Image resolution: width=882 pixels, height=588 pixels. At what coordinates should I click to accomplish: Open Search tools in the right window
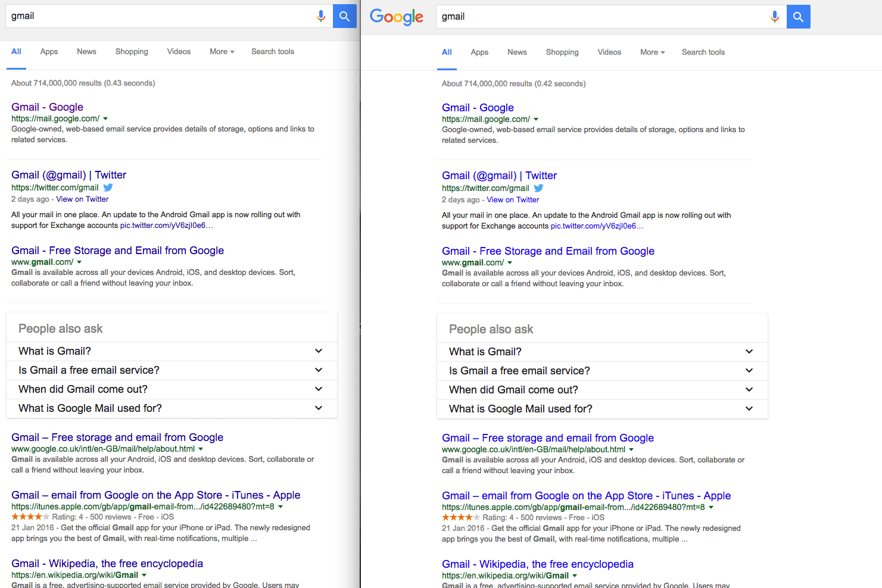coord(703,52)
